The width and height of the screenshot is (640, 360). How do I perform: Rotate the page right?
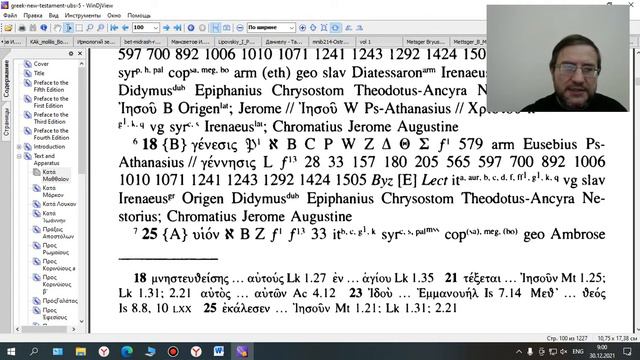point(359,28)
